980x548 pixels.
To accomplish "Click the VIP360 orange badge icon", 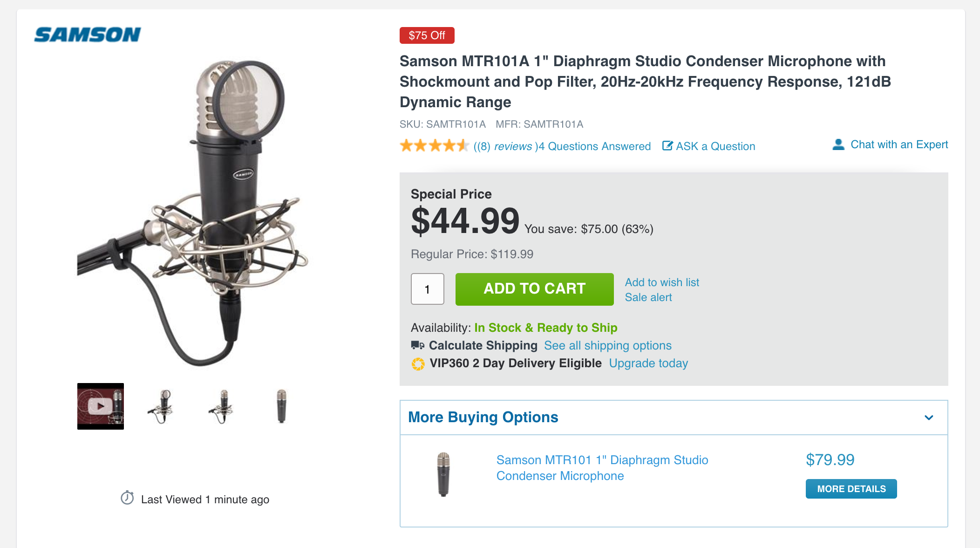I will [418, 363].
